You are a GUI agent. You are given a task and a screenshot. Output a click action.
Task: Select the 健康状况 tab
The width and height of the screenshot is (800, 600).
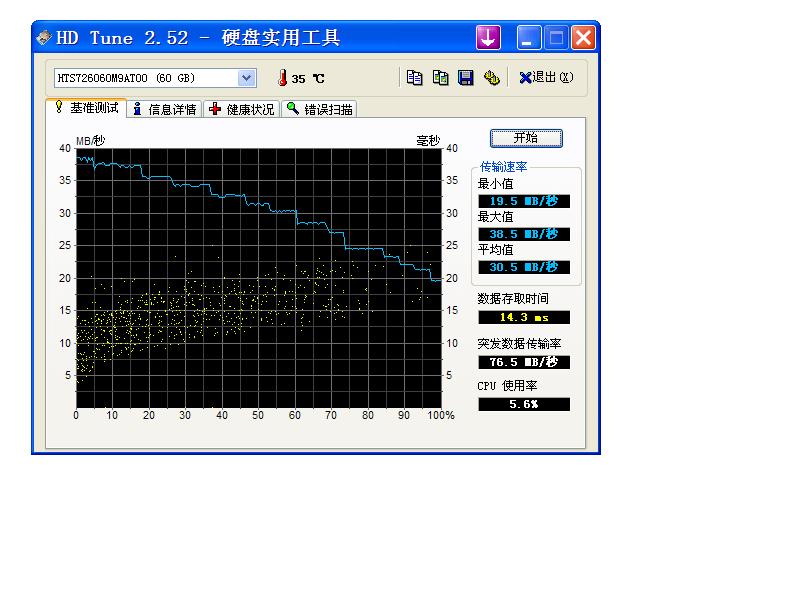[242, 109]
